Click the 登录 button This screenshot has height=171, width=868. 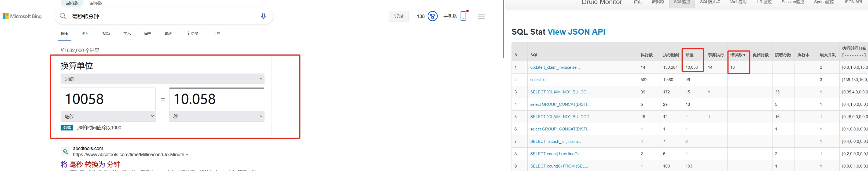pyautogui.click(x=399, y=16)
